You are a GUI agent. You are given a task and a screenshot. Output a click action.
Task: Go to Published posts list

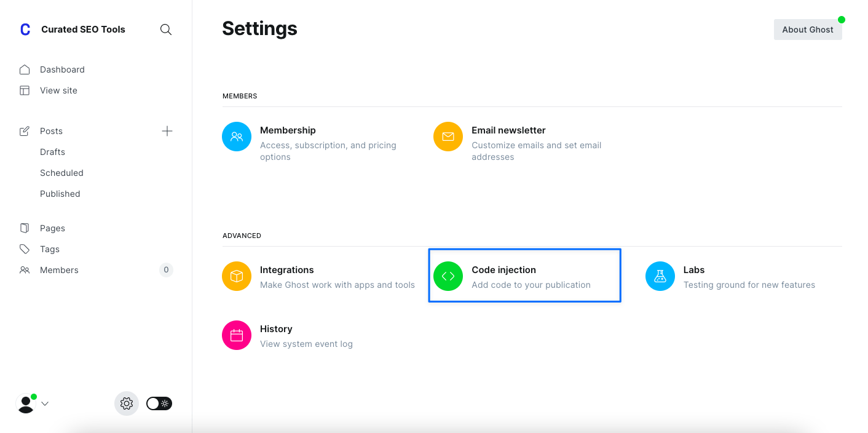pos(60,194)
